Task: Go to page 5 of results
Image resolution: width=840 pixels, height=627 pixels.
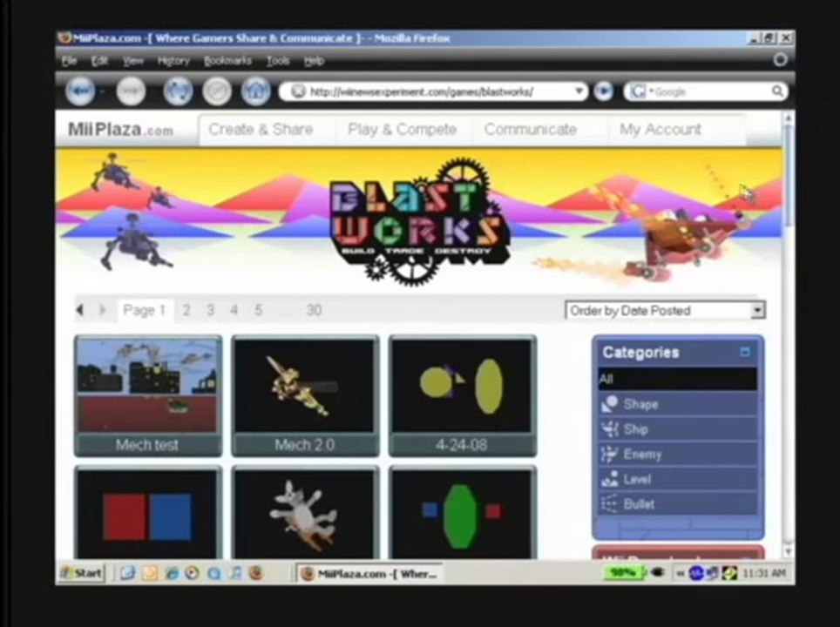Action: (x=258, y=310)
